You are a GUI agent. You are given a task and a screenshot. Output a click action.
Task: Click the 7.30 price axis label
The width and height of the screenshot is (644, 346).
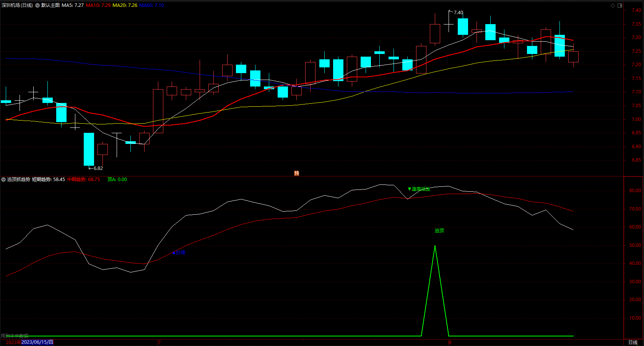(636, 38)
